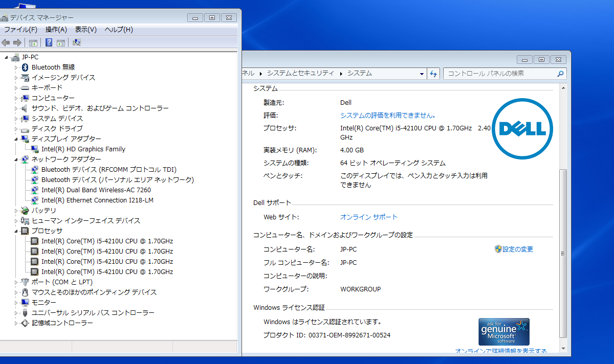Open the ファイル(F) menu
This screenshot has height=364, width=614.
coord(21,30)
